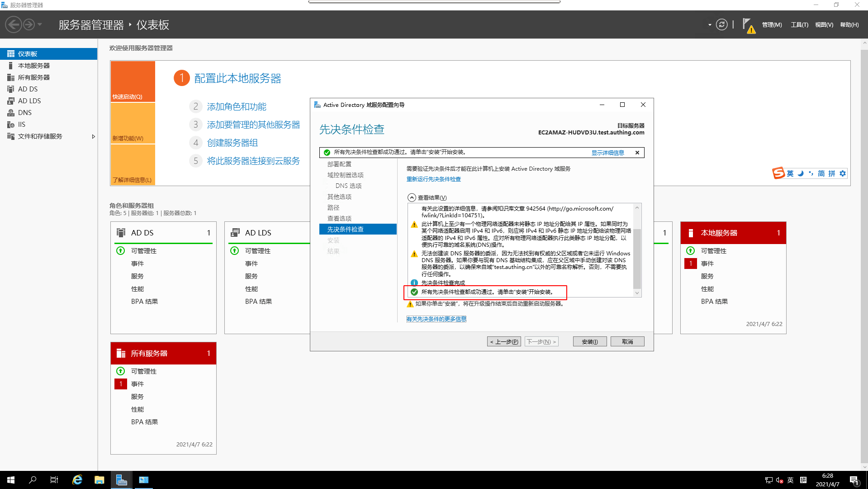
Task: Expand 文件和存储服务 sidebar arrow
Action: click(93, 136)
